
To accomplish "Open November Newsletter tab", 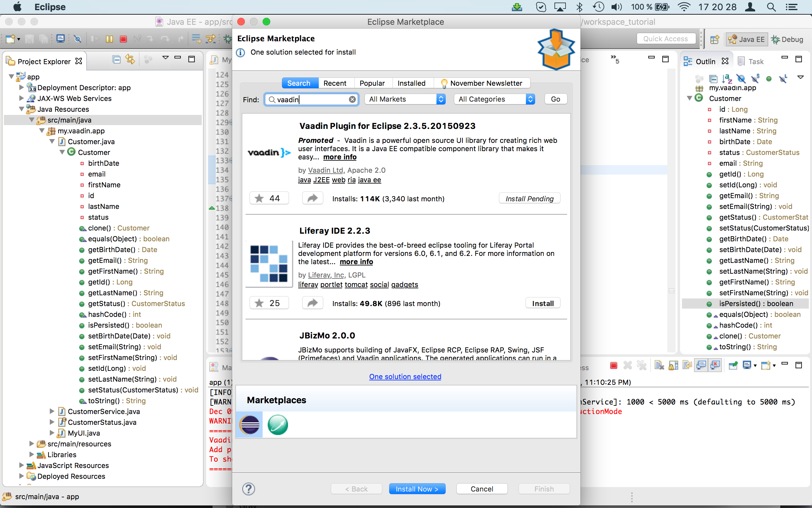I will click(482, 83).
